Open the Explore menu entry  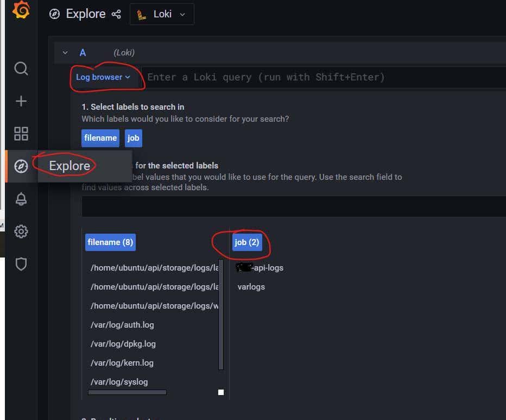coord(68,166)
